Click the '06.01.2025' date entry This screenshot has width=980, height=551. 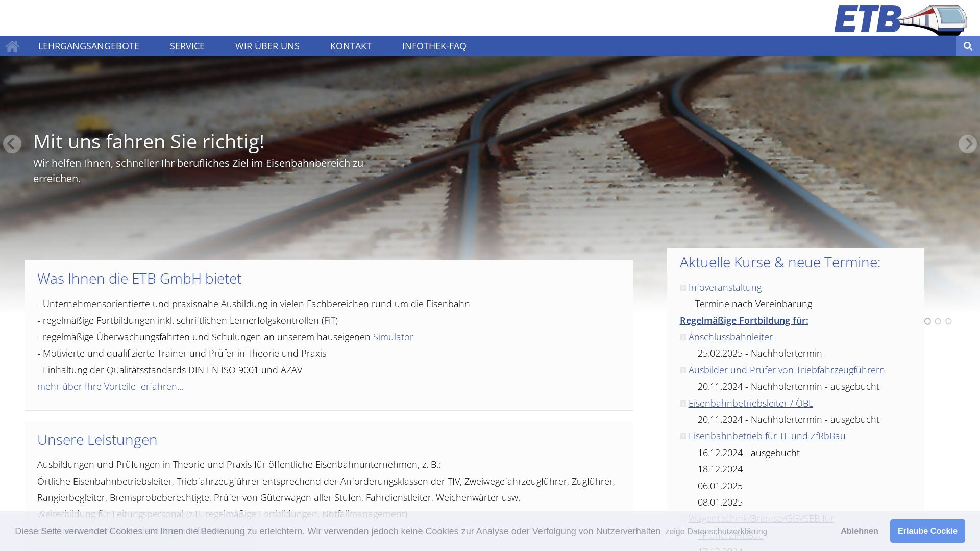[720, 486]
